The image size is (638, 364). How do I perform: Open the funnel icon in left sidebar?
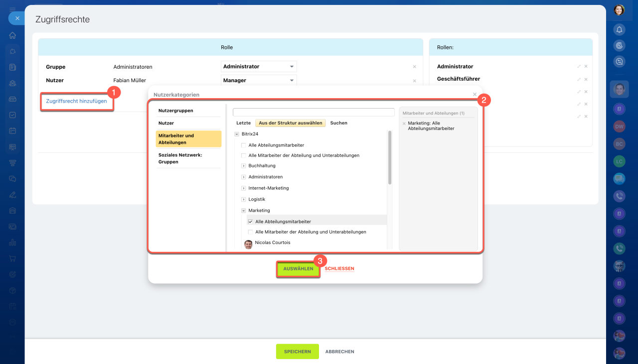(12, 163)
